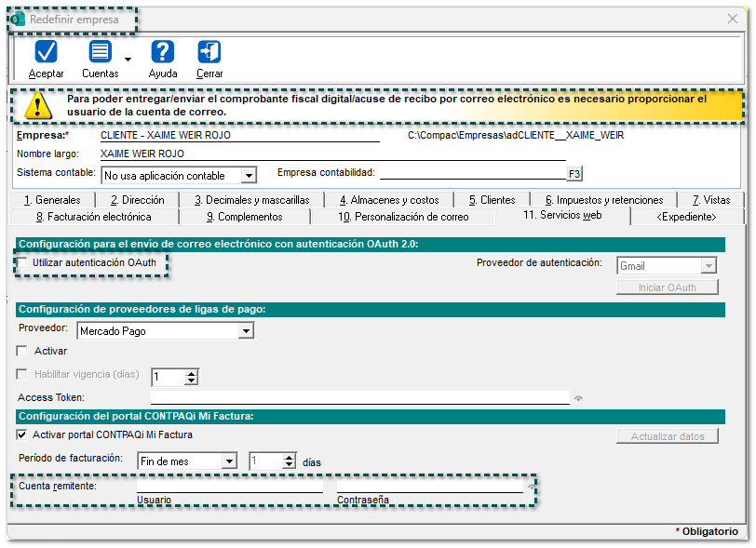Show Access Token using eye icon

tap(578, 398)
